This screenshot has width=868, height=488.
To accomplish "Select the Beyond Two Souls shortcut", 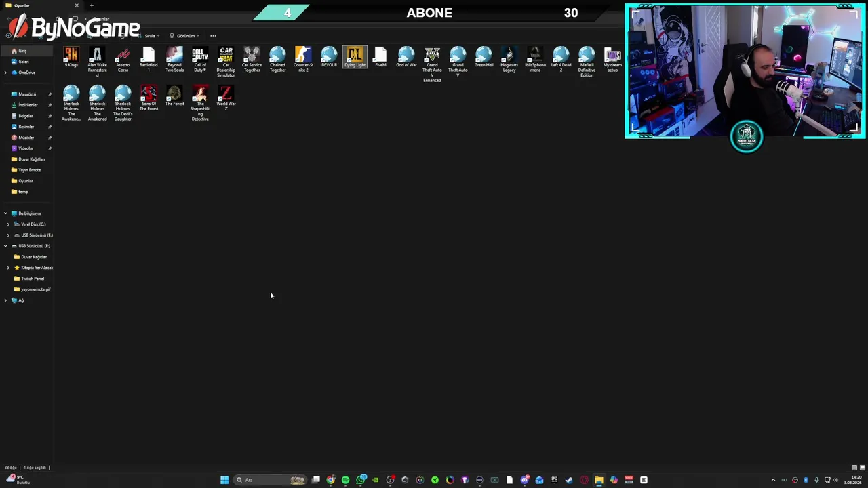I will pos(174,60).
